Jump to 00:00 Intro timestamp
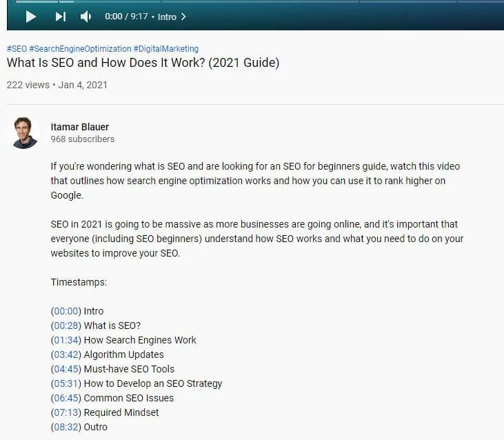 (66, 311)
